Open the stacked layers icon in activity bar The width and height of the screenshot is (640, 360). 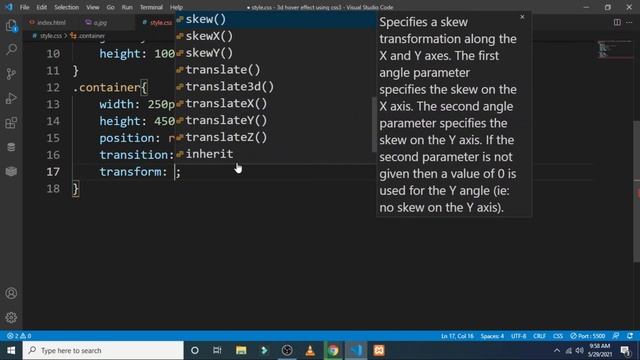click(x=11, y=171)
